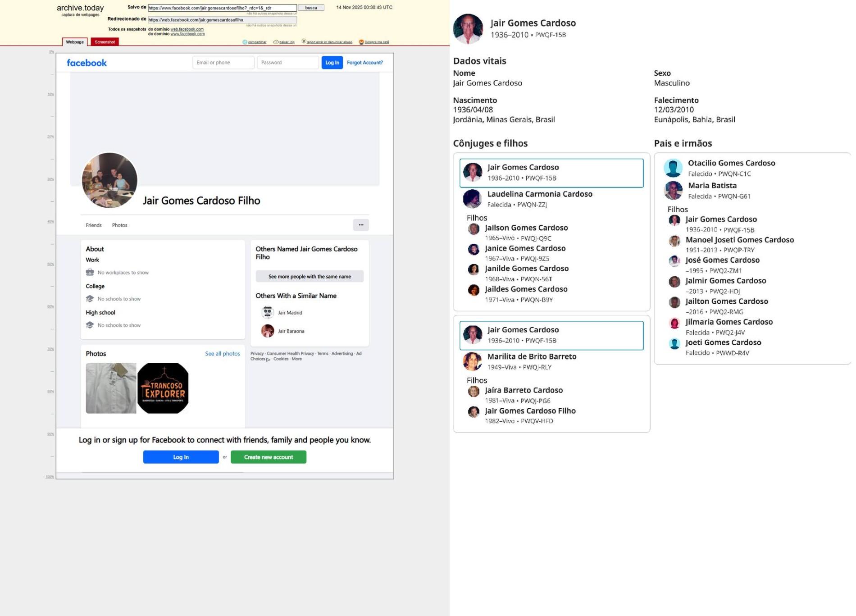Open See all photos link

pos(223,354)
